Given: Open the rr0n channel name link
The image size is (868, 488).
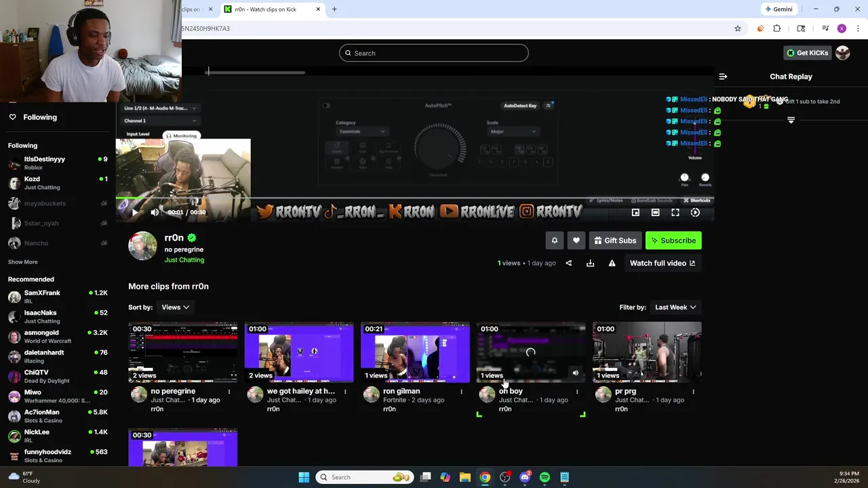Looking at the screenshot, I should [174, 238].
